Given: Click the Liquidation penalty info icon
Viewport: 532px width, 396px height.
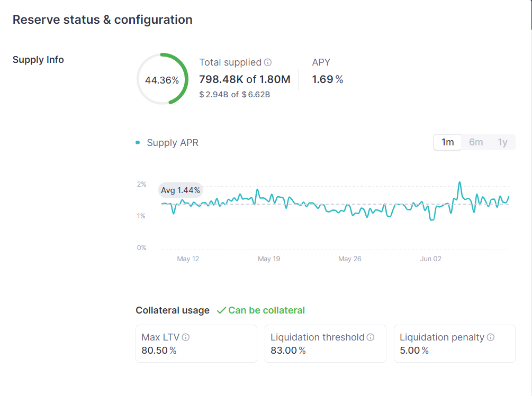Looking at the screenshot, I should pos(491,337).
